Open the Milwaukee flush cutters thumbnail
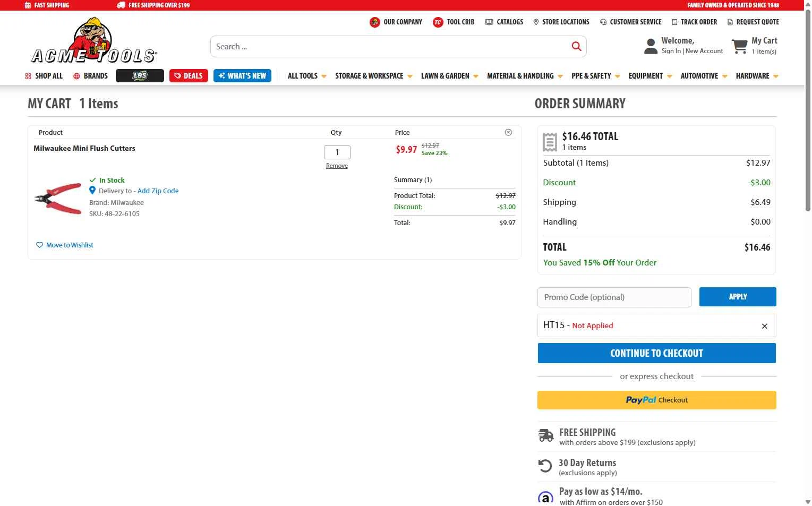Screen dimensions: 812x506 tap(58, 199)
